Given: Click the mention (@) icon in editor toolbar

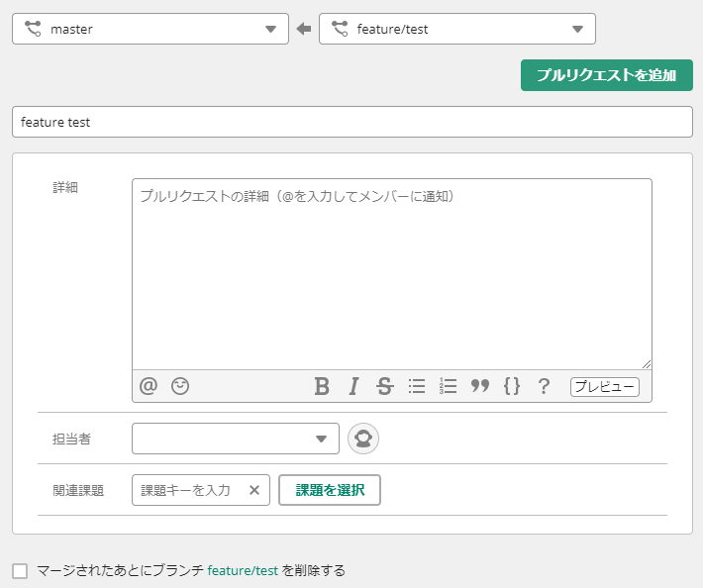Looking at the screenshot, I should [x=149, y=386].
